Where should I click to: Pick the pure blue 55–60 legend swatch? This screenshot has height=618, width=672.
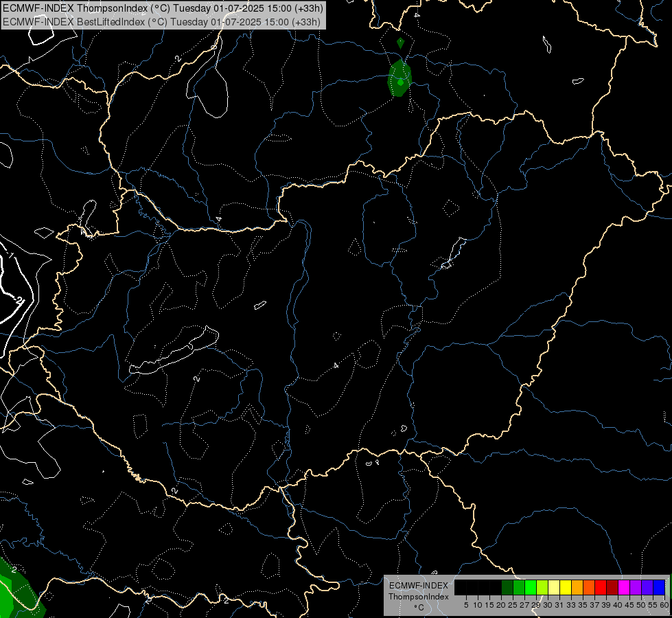click(x=659, y=587)
